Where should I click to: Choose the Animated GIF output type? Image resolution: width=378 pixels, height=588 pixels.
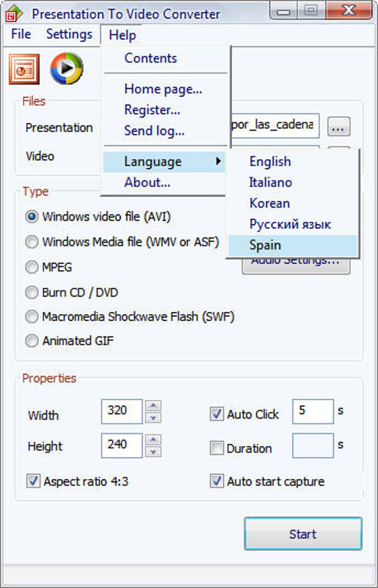click(32, 340)
